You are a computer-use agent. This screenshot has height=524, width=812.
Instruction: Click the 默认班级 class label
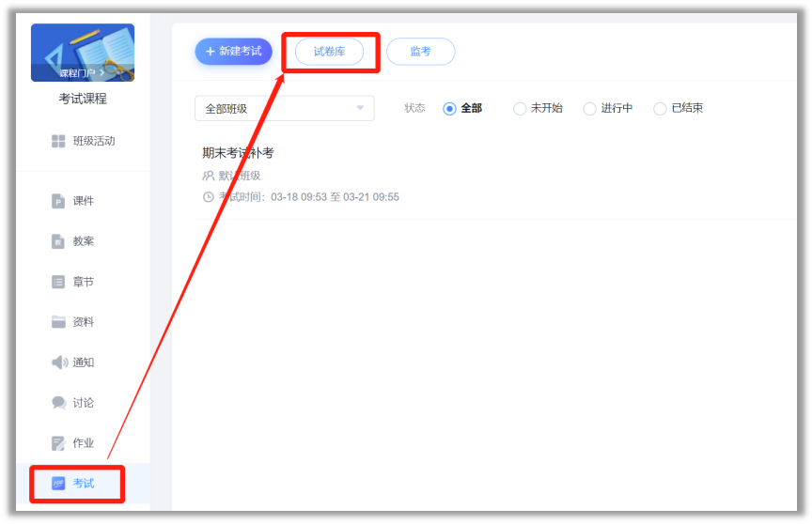pos(240,176)
